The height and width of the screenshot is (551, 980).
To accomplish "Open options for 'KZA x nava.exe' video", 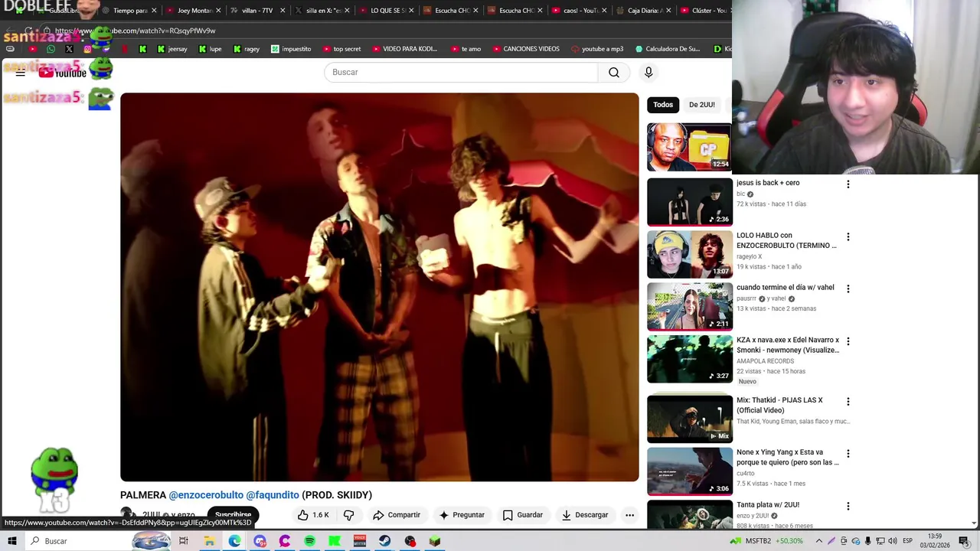I will pos(848,341).
